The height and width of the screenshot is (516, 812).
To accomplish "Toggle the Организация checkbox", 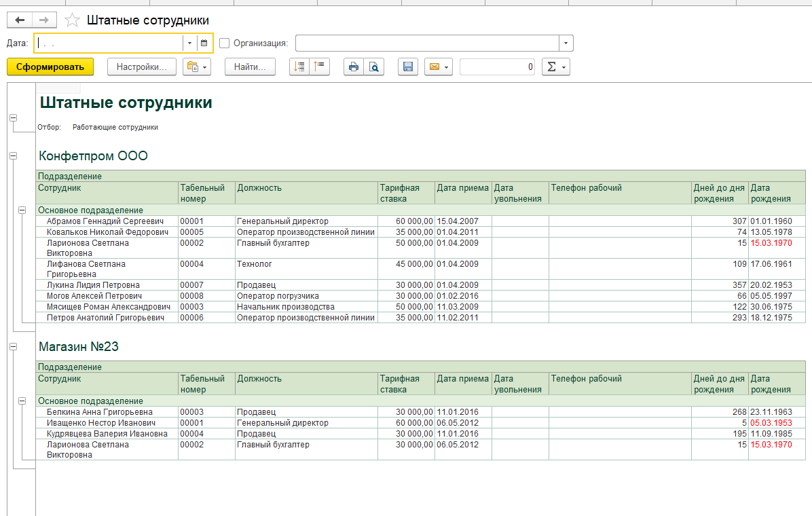I will (x=224, y=43).
